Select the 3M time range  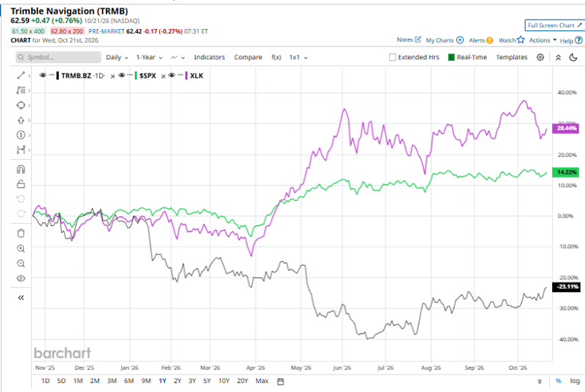click(x=112, y=381)
